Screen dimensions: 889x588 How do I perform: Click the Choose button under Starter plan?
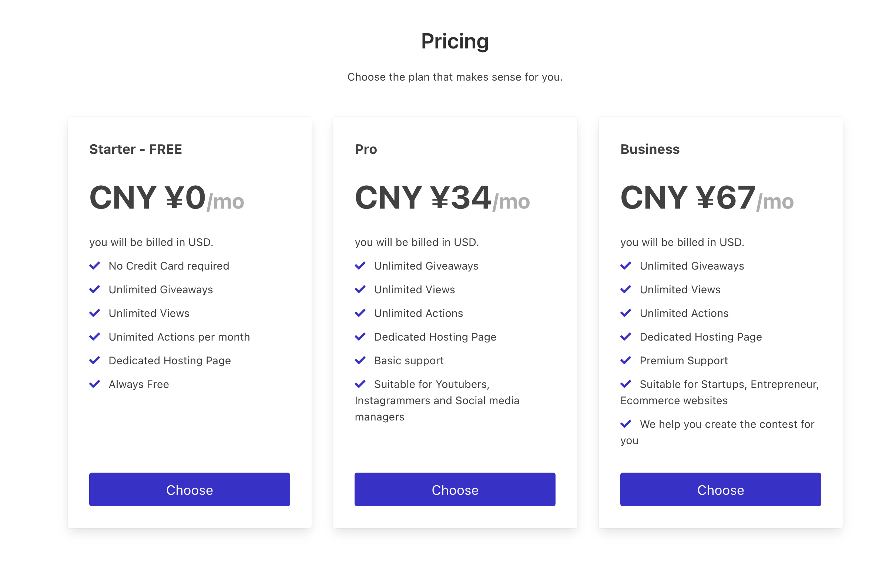tap(189, 489)
